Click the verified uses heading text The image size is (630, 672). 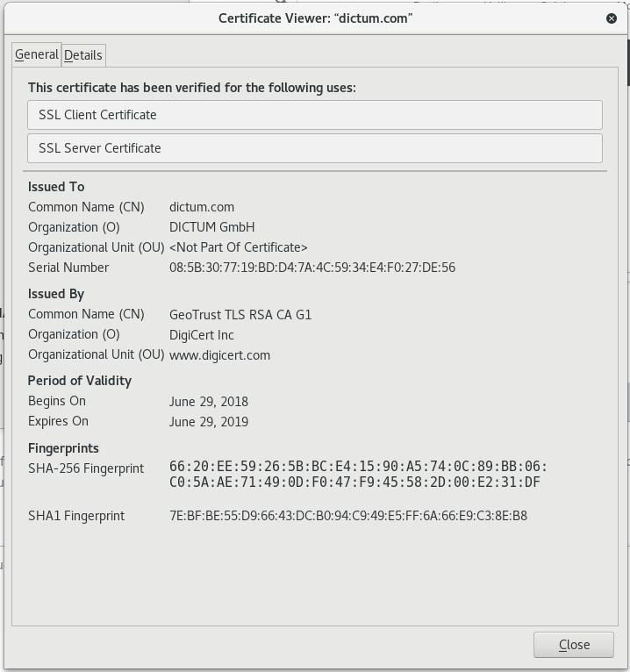point(192,88)
